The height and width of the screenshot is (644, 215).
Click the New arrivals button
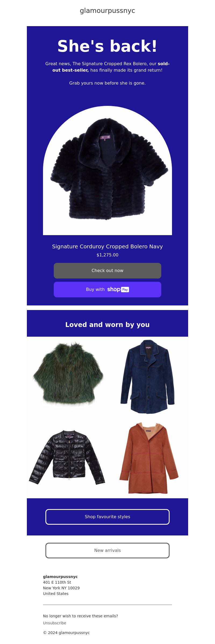click(107, 551)
